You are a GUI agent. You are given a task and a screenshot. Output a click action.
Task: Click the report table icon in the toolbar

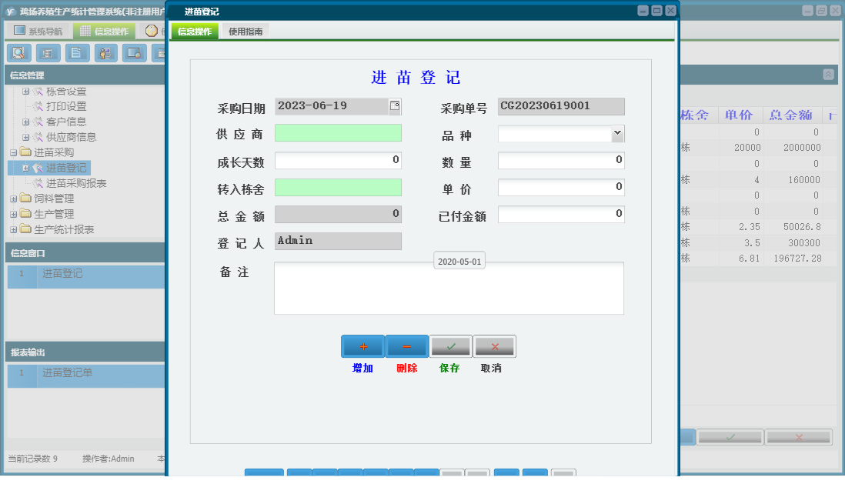pos(48,53)
